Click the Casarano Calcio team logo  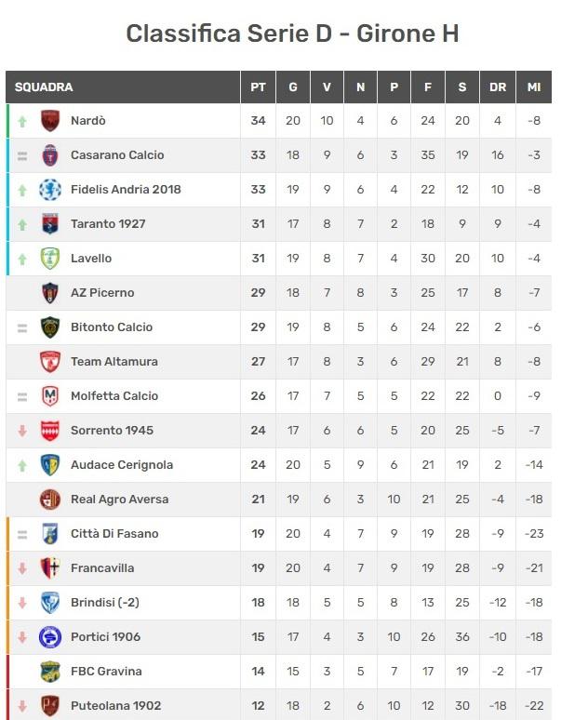50,155
